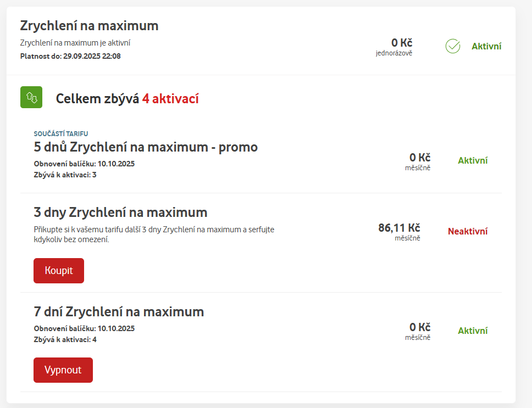Click the red Neaktivní status label
The width and height of the screenshot is (532, 408).
pyautogui.click(x=468, y=231)
